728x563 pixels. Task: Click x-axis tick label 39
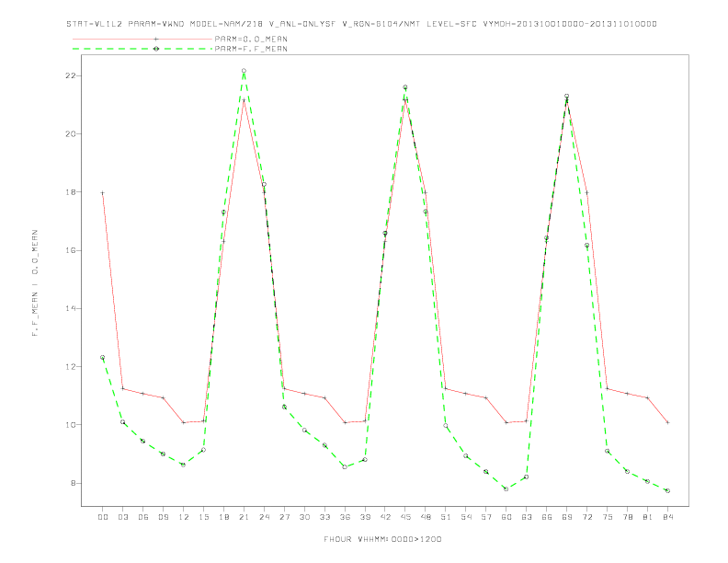365,517
